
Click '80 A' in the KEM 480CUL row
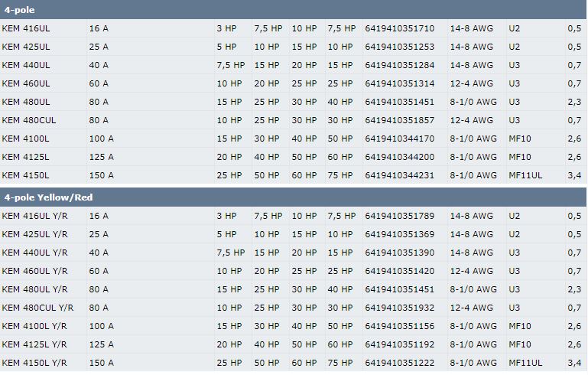tap(99, 120)
